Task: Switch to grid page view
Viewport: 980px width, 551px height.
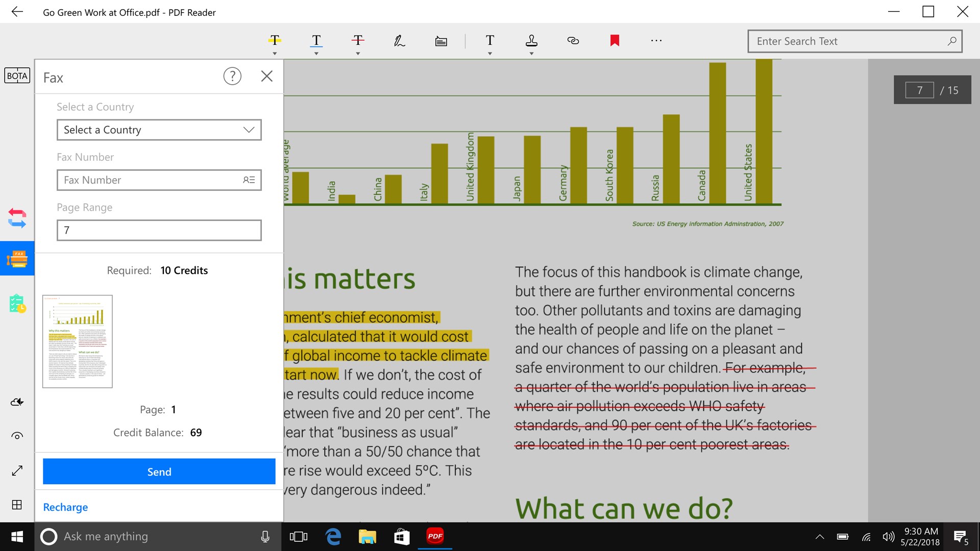Action: (x=17, y=505)
